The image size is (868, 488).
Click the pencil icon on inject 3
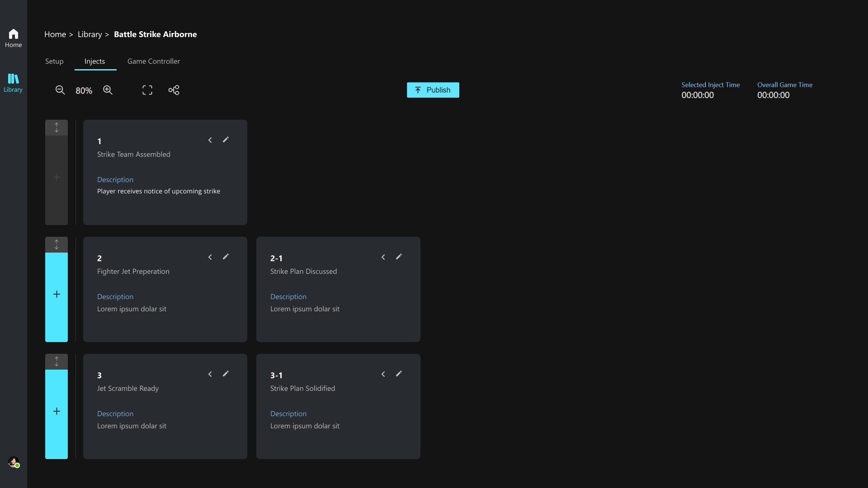(226, 374)
